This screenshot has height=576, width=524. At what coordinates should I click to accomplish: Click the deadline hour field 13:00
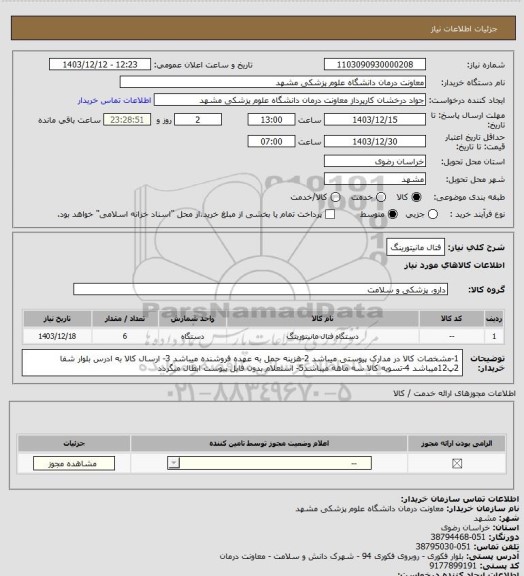coord(272,120)
